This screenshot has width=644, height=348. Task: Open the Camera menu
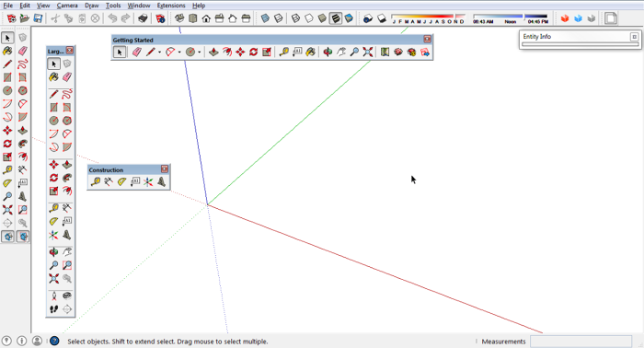tap(67, 6)
